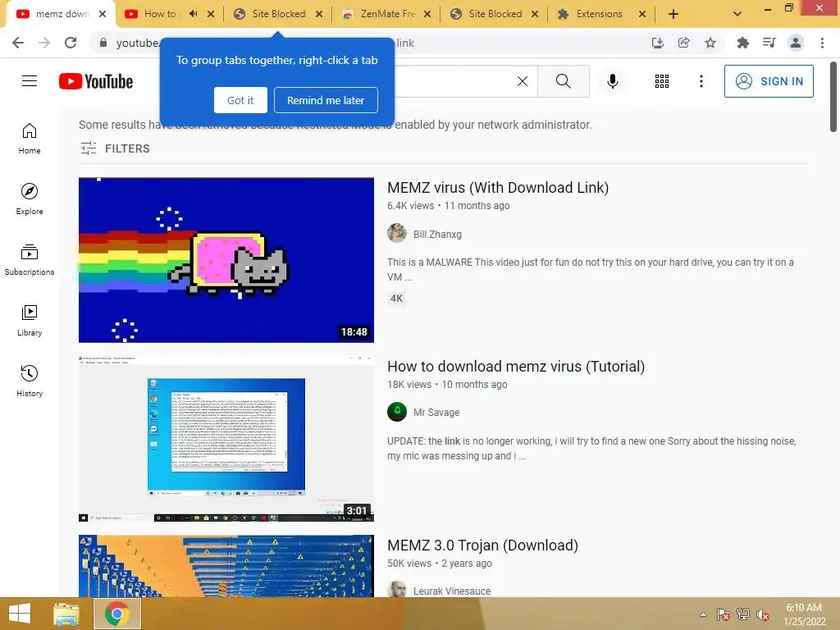Open the search FILTERS panel

tap(115, 148)
